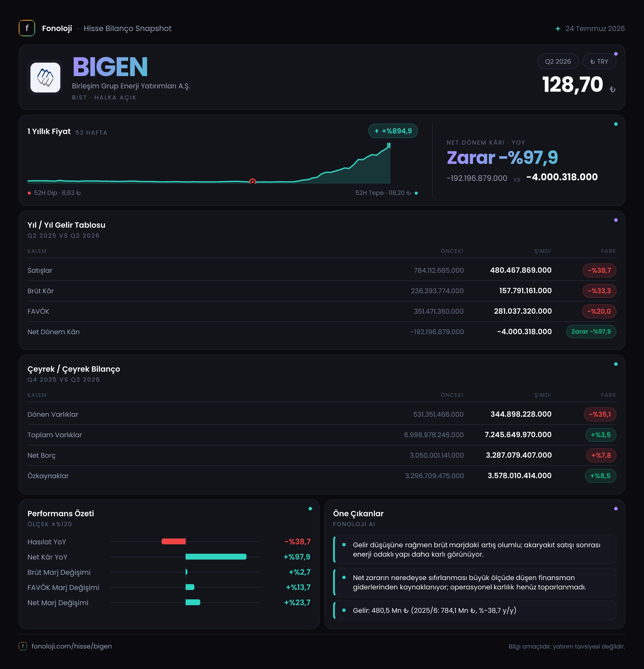The height and width of the screenshot is (669, 644).
Task: Click the teal 52H Tepe peak marker on chart
Action: pos(389,145)
